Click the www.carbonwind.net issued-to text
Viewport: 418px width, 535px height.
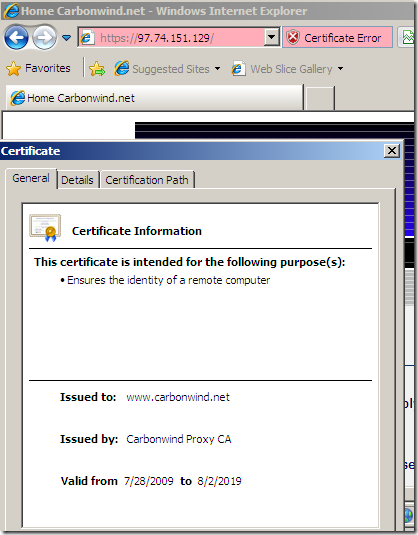178,397
